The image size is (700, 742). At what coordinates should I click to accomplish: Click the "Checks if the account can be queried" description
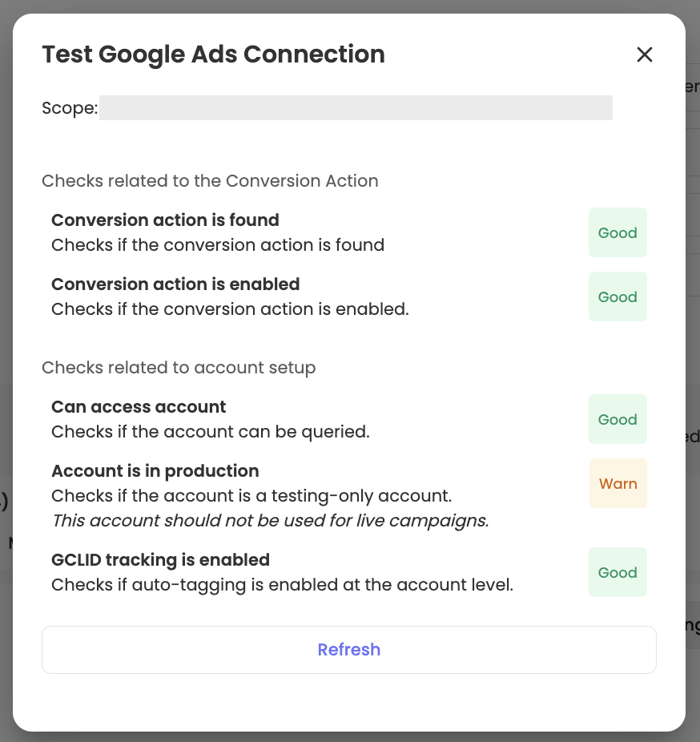pos(210,432)
